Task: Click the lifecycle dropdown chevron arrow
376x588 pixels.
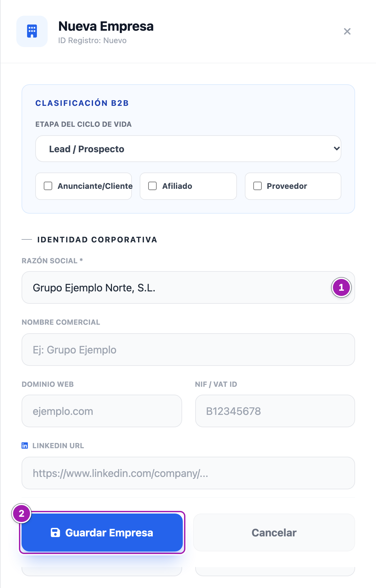Action: (337, 149)
